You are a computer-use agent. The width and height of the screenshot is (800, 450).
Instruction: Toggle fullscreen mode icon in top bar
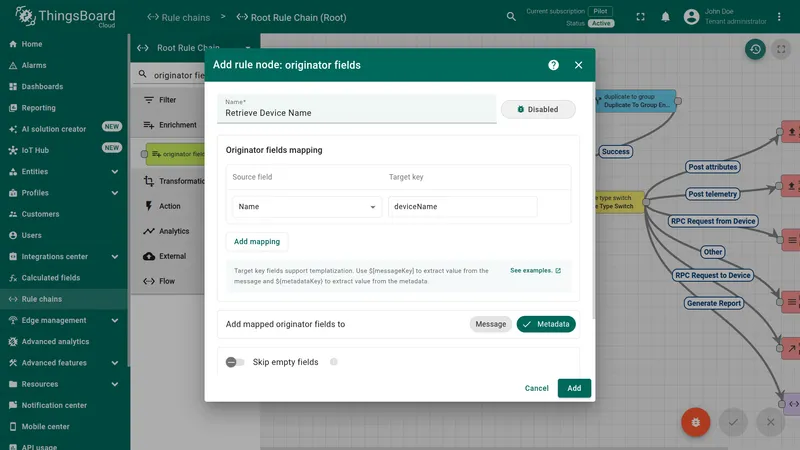tap(640, 17)
